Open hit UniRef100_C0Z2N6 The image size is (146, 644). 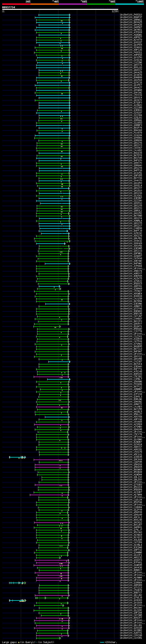pyautogui.click(x=131, y=63)
